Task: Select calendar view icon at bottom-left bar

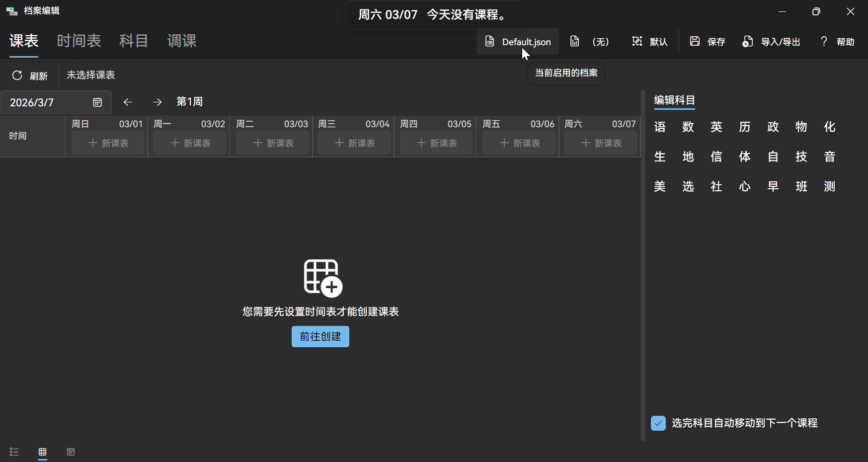Action: (x=71, y=452)
